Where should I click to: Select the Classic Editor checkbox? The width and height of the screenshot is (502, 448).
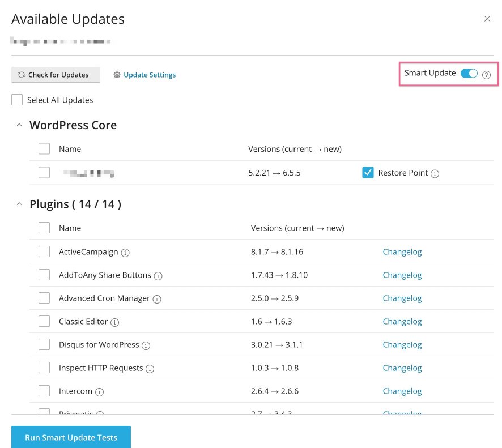(44, 321)
